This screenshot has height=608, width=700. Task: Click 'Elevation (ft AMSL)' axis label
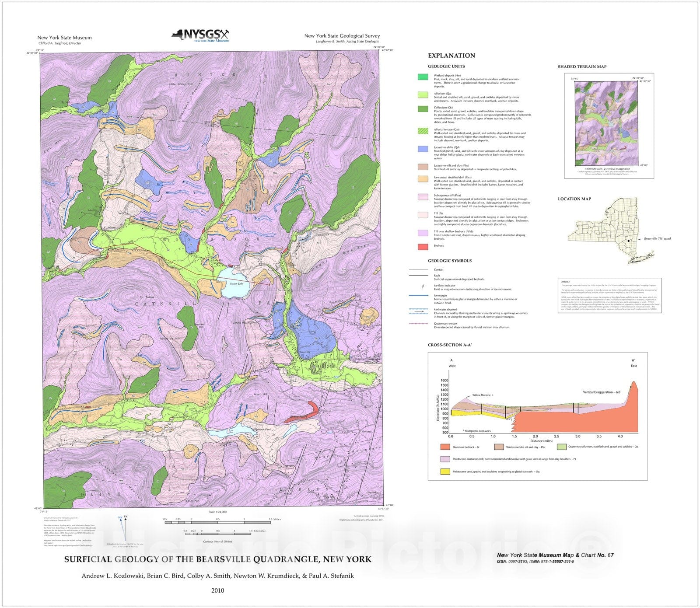click(437, 407)
